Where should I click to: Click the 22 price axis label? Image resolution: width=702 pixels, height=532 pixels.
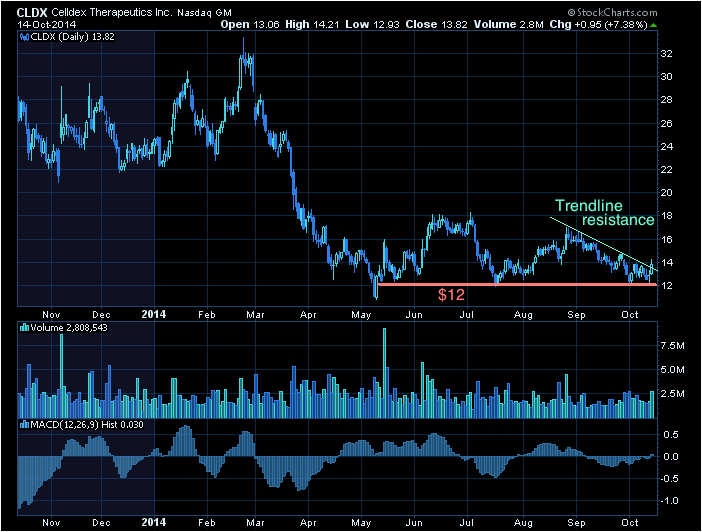(667, 170)
